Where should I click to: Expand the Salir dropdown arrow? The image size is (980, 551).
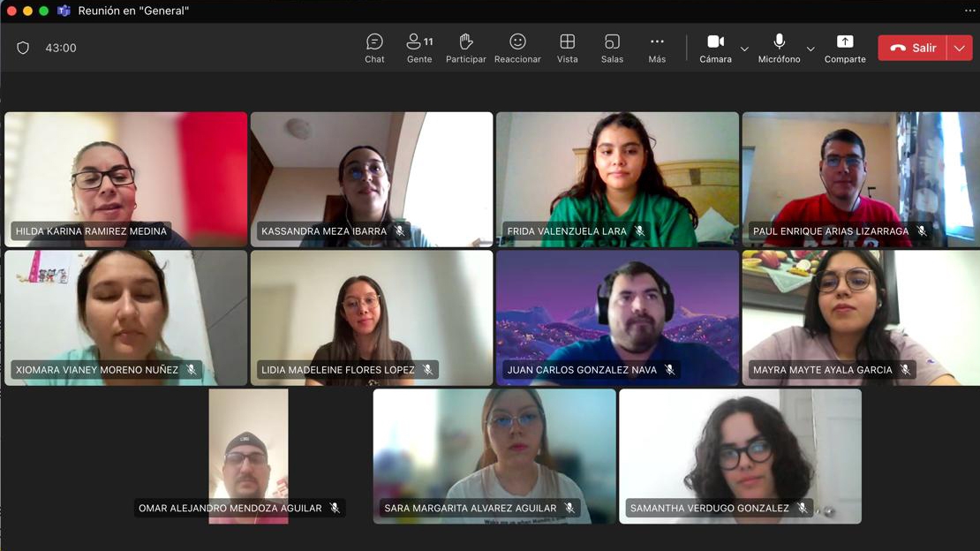tap(960, 49)
